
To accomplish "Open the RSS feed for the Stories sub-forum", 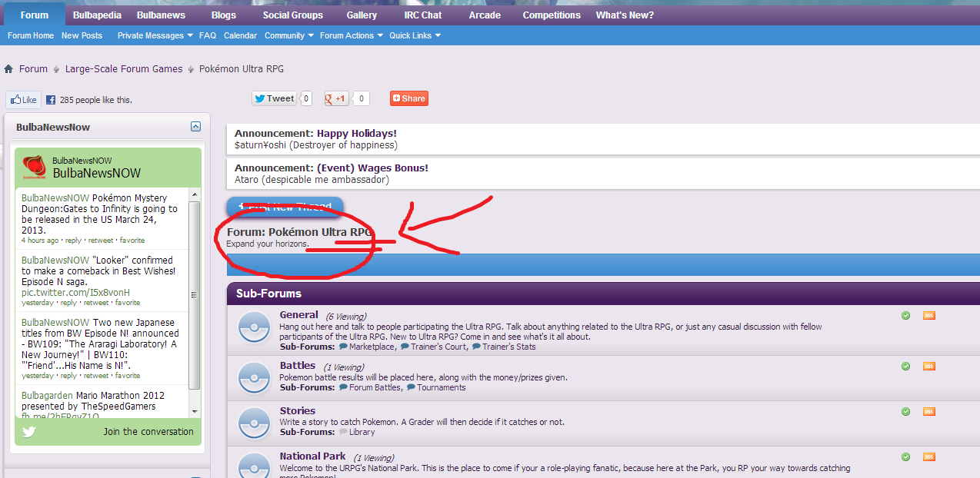I will pyautogui.click(x=929, y=411).
